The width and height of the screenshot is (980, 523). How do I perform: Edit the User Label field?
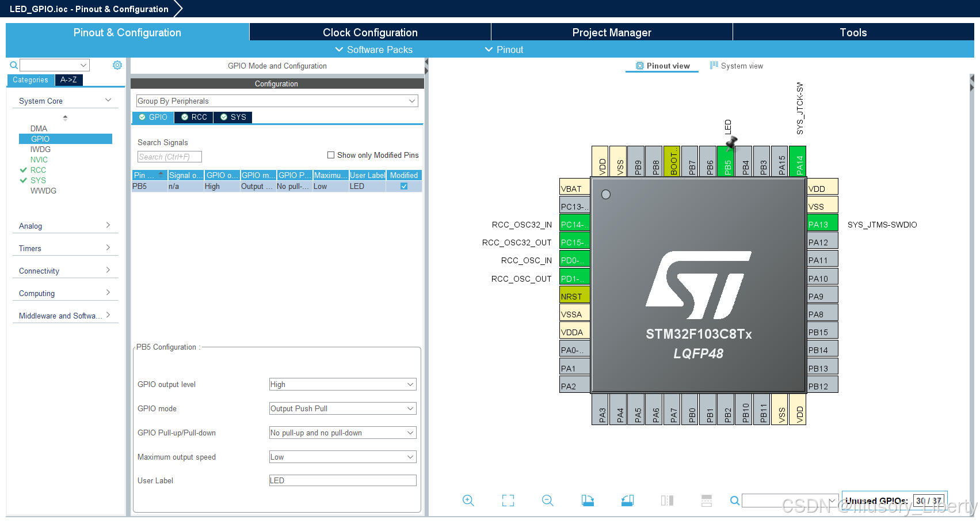tap(343, 480)
